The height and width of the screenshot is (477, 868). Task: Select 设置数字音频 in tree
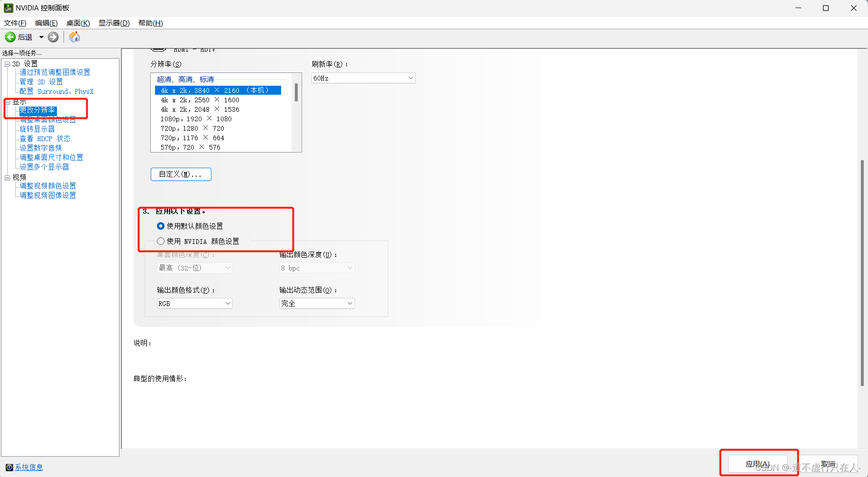click(x=41, y=148)
